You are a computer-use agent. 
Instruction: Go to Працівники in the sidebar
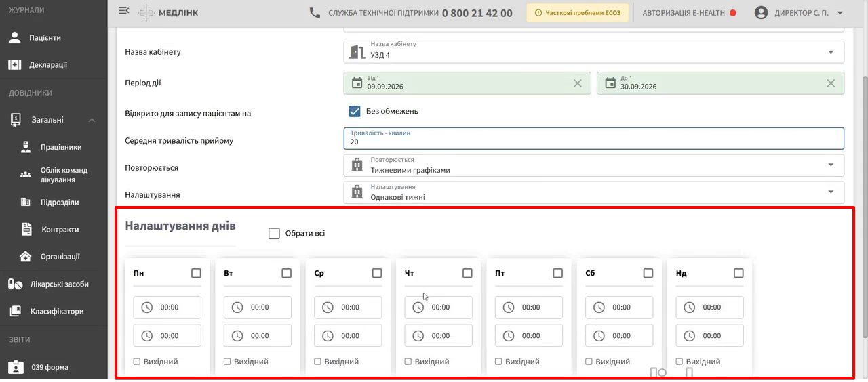coord(60,147)
